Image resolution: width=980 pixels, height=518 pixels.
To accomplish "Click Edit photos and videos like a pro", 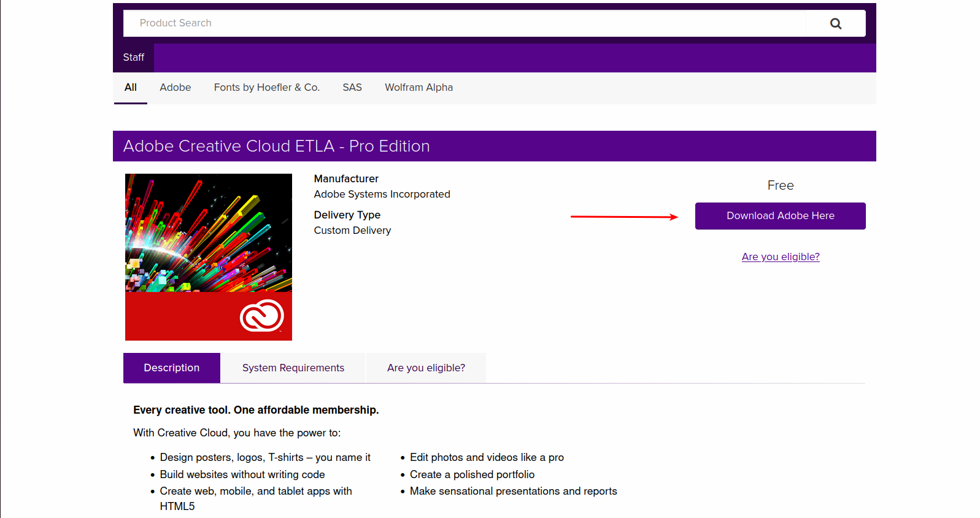I will [x=487, y=457].
